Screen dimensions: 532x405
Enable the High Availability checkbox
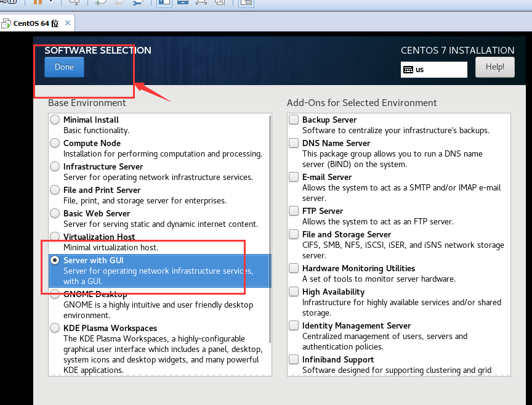point(294,292)
